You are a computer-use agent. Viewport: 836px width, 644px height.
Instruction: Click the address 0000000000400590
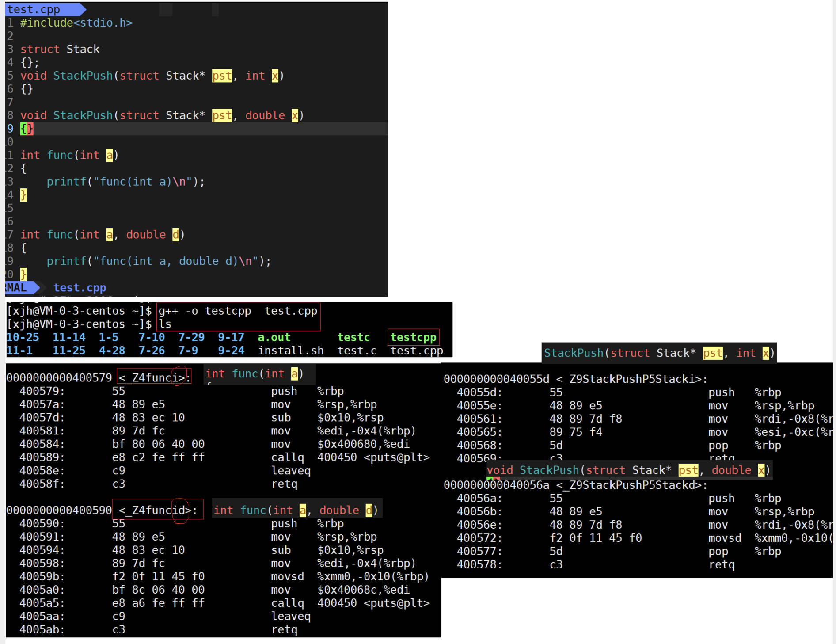(59, 510)
